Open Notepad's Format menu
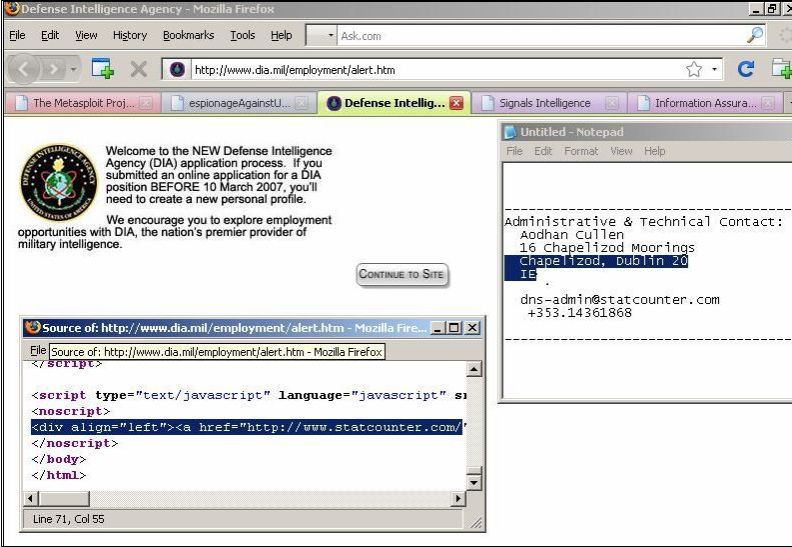Screen dimensions: 792x547 point(580,151)
